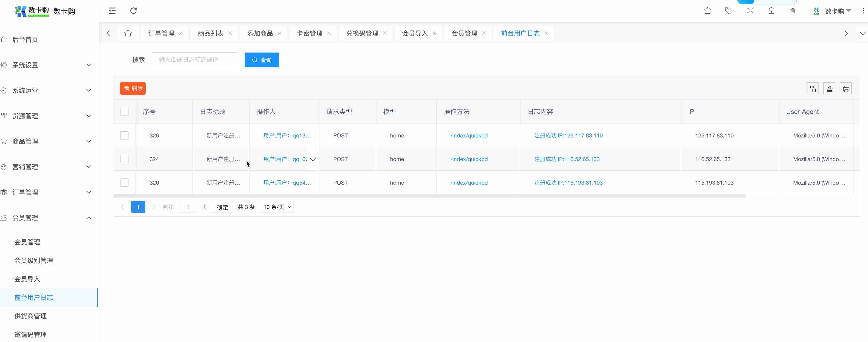Screen dimensions: 868x342
Task: Click the blue 查询 search button
Action: [x=261, y=60]
